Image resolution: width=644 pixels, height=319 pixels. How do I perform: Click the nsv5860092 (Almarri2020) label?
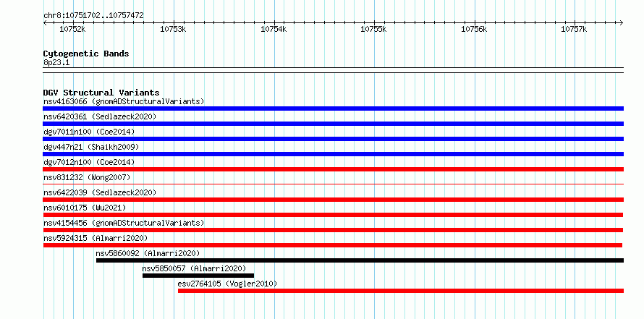pos(148,253)
